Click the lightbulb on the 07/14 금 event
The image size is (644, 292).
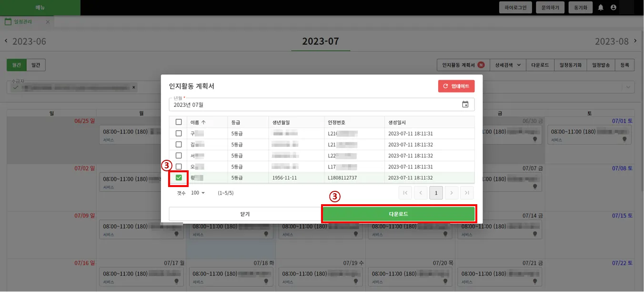[x=534, y=234]
